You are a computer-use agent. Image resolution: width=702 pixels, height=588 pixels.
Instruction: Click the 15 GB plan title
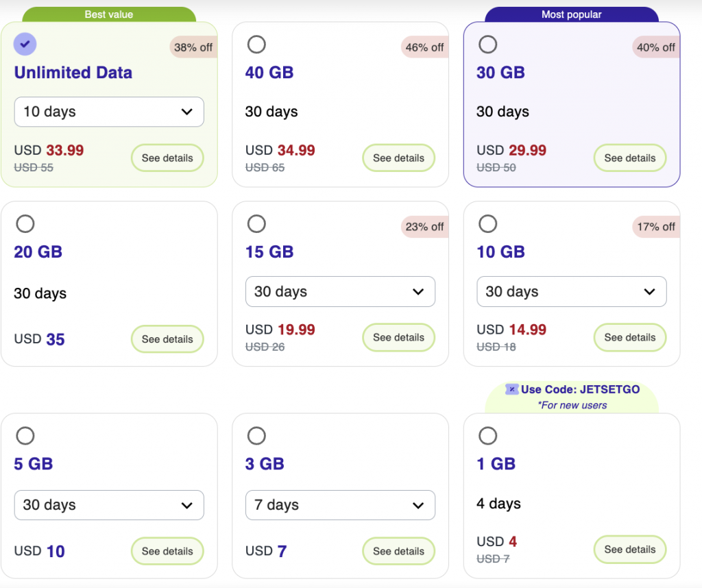[x=269, y=252]
